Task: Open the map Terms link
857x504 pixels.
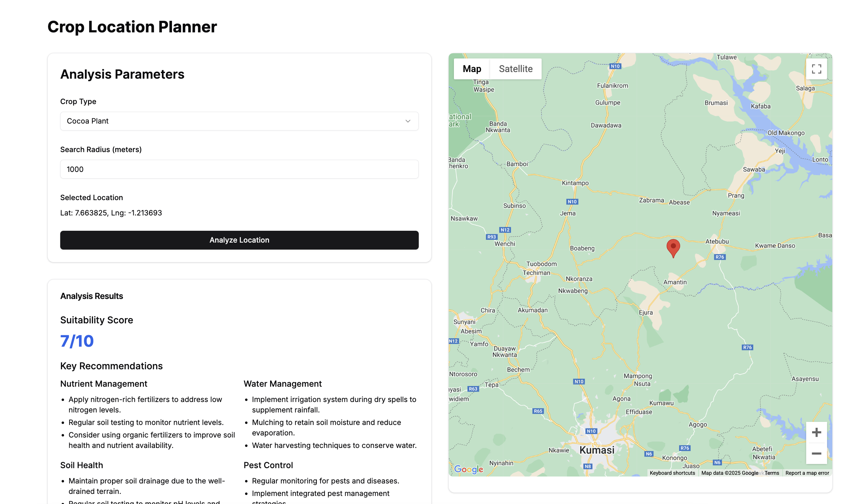Action: (772, 473)
